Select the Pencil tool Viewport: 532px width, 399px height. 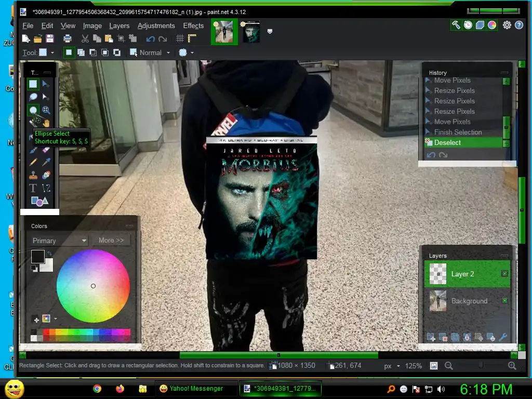pyautogui.click(x=33, y=162)
